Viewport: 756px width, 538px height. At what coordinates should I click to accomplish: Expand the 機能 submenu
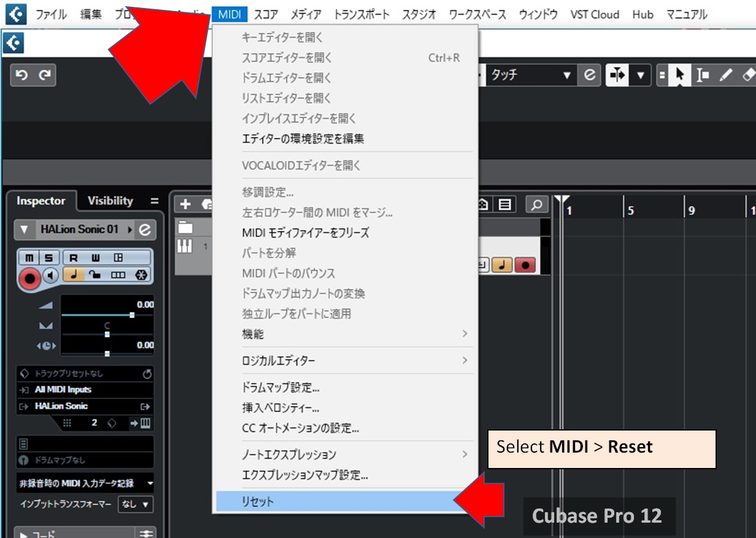[345, 334]
